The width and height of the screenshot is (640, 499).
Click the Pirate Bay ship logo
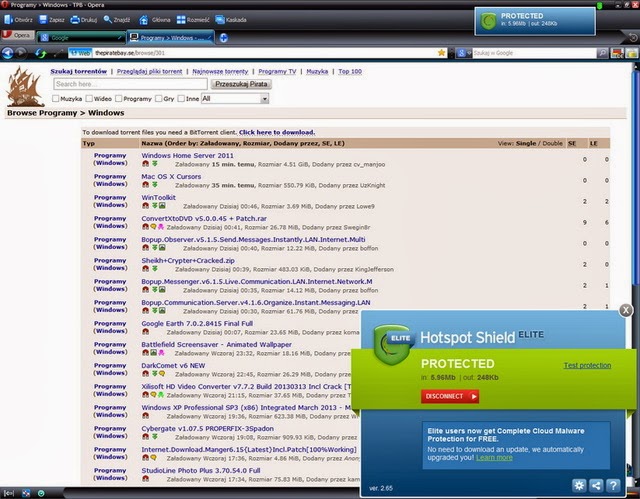coord(25,87)
